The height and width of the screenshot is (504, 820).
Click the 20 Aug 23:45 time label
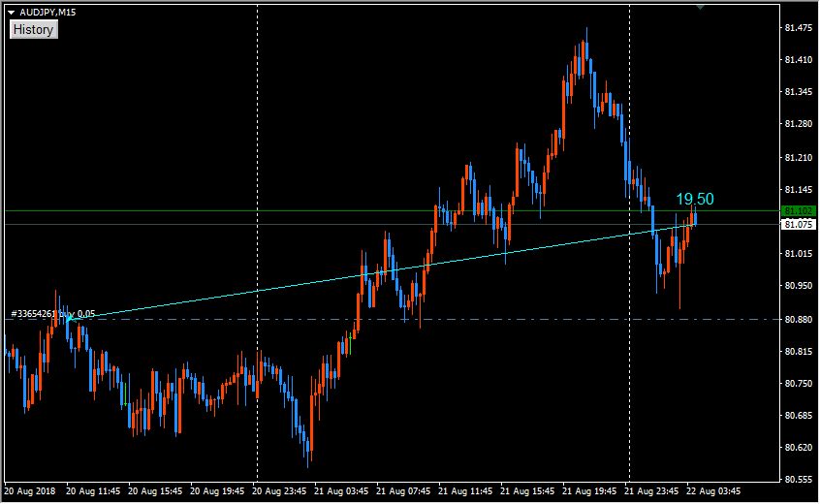coord(279,491)
